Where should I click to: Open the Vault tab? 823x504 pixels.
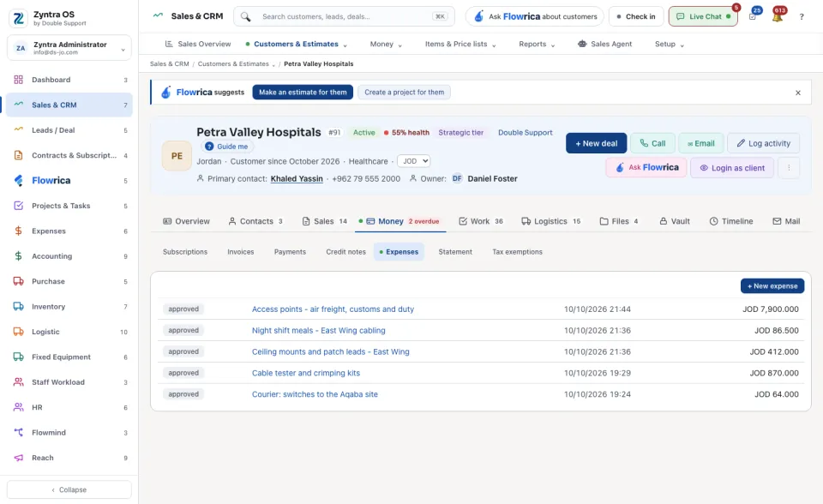(675, 221)
